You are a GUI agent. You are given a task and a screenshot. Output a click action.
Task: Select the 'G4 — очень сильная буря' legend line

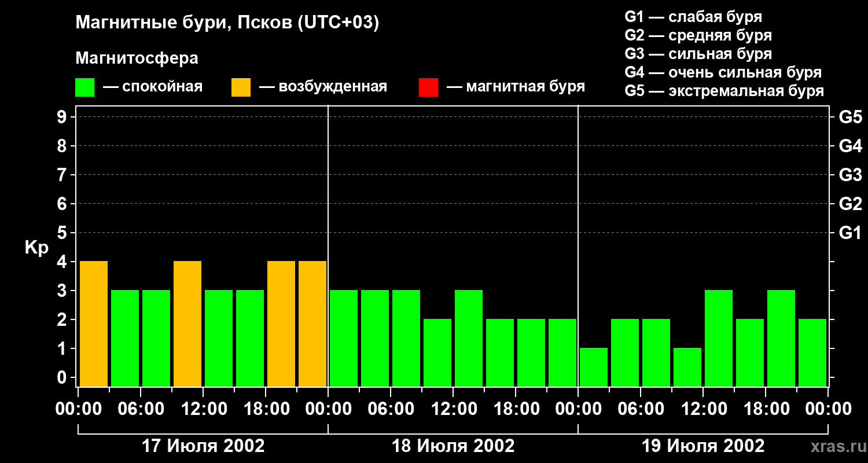(723, 72)
